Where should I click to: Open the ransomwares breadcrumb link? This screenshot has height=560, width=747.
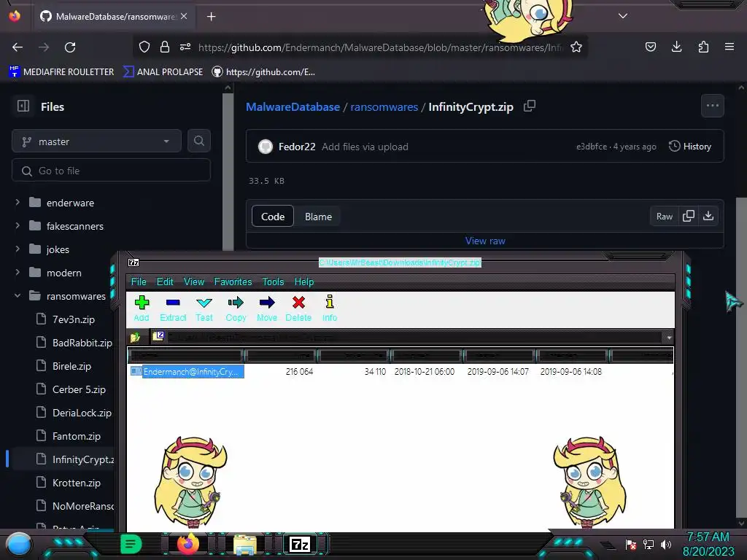pos(384,106)
